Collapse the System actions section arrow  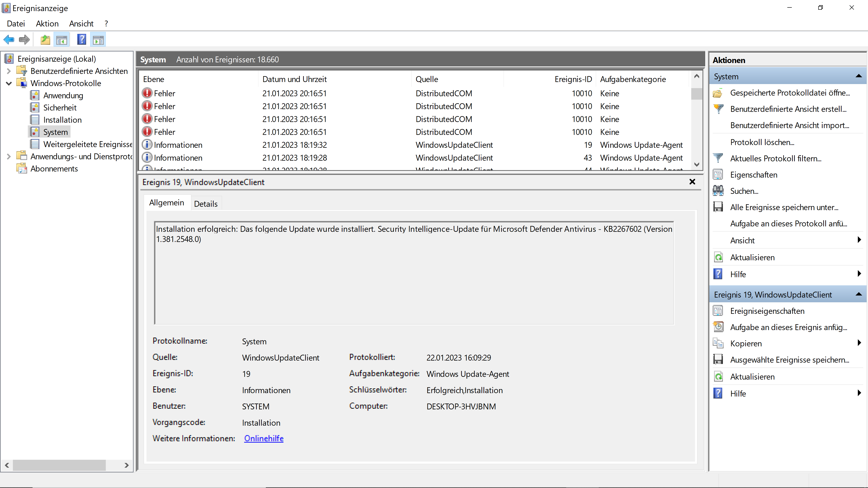tap(859, 76)
